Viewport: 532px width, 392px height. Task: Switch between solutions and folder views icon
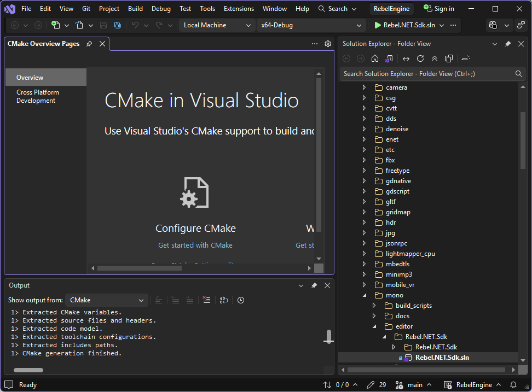click(389, 58)
